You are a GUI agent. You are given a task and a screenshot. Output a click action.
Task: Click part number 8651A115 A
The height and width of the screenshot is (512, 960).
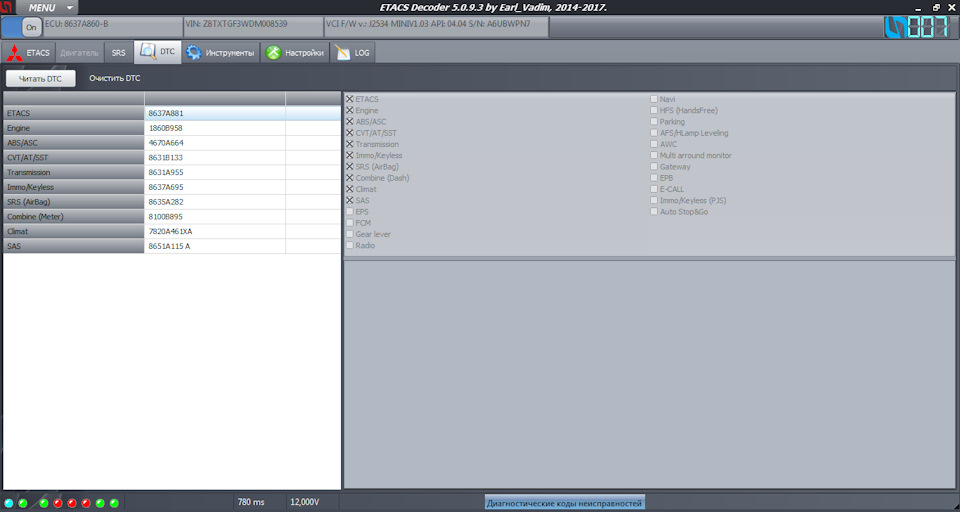[169, 246]
